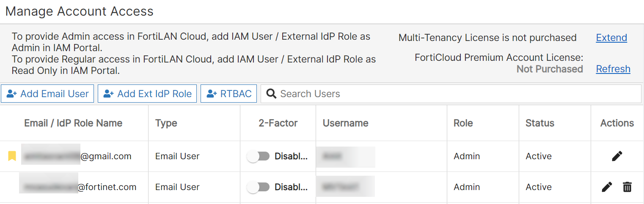
Task: Edit the fortinet.com user entry
Action: (x=607, y=187)
